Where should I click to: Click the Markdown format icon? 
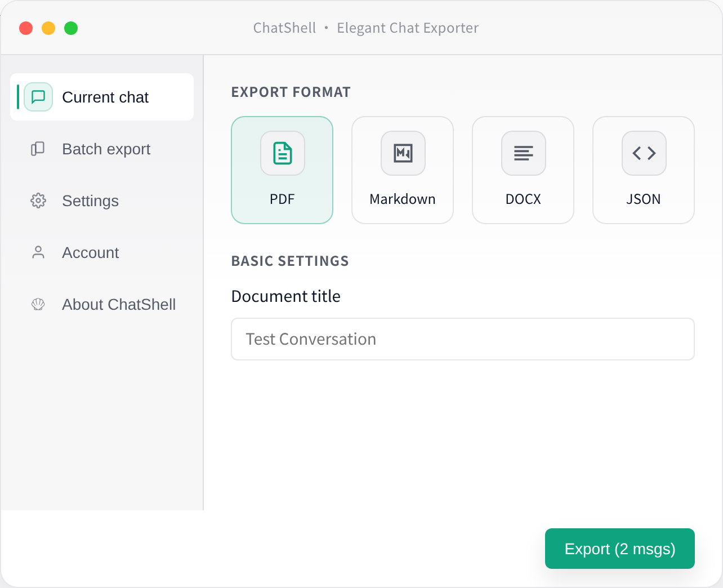coord(403,153)
